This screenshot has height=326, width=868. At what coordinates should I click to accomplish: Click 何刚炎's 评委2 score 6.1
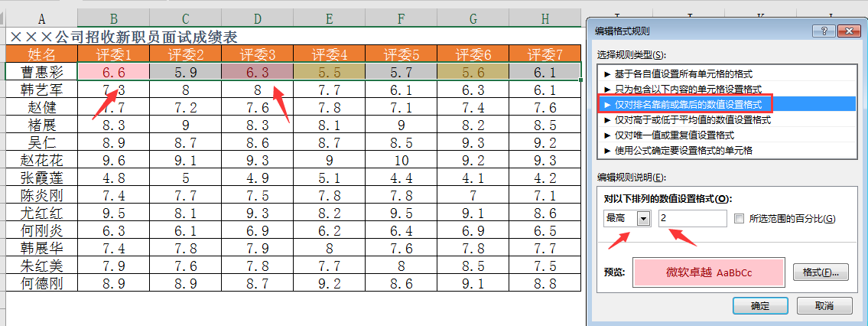coord(185,230)
